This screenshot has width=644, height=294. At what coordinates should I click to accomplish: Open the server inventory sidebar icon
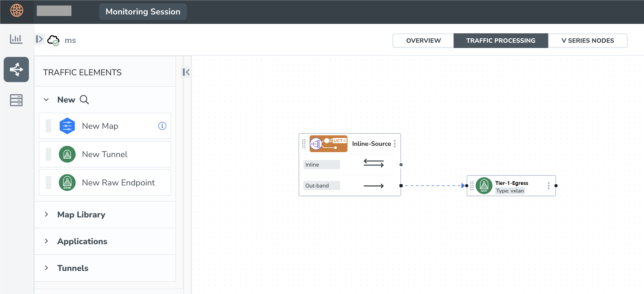point(16,100)
